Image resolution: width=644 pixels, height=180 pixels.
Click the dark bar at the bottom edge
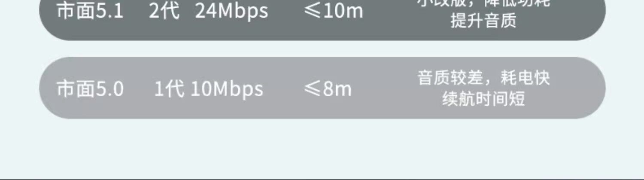point(322,178)
